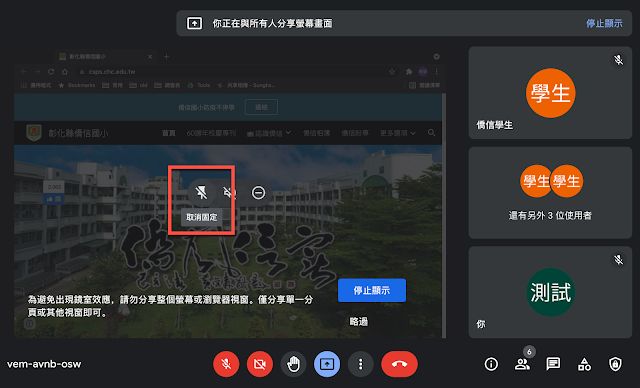Expand 認識僑信 dropdown in shared page
The width and height of the screenshot is (640, 388).
pyautogui.click(x=269, y=133)
